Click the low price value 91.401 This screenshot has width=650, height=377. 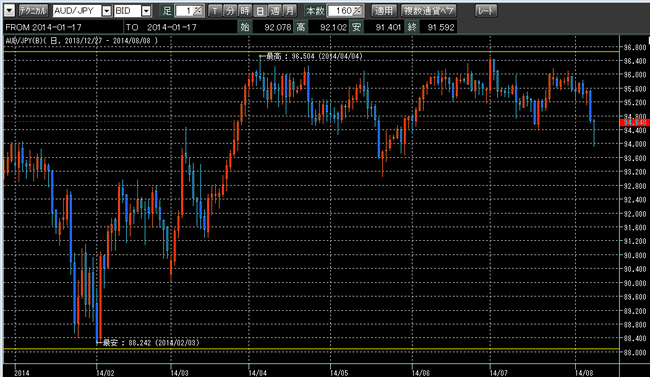click(x=388, y=27)
